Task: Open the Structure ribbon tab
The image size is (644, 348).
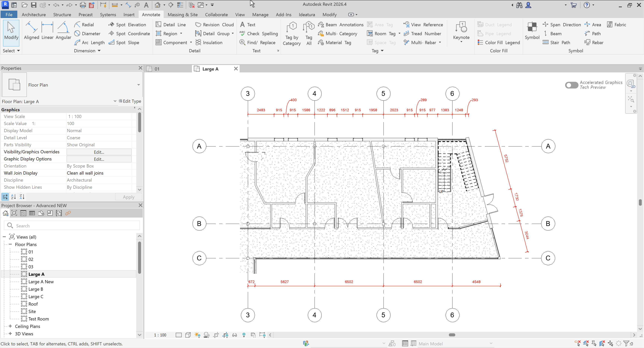Action: (x=62, y=15)
